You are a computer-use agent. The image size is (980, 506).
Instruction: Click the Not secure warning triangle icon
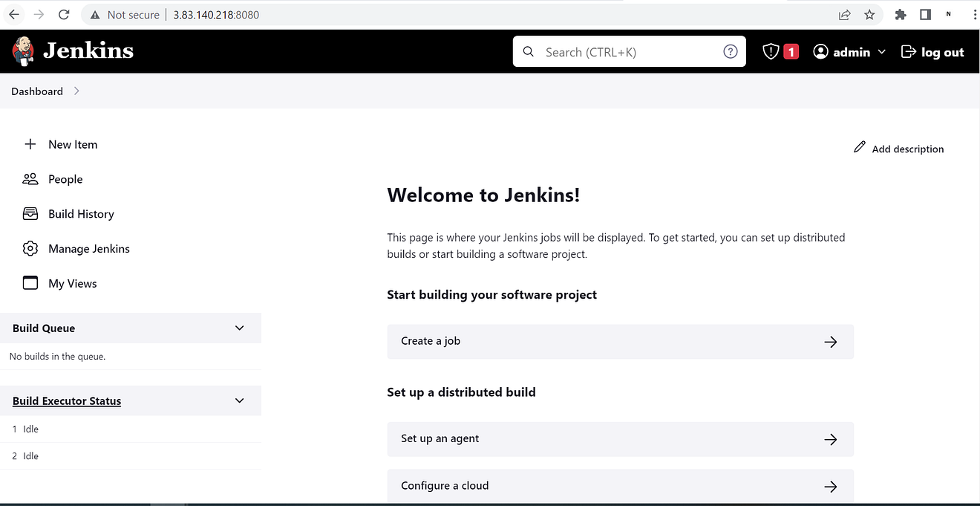coord(94,14)
